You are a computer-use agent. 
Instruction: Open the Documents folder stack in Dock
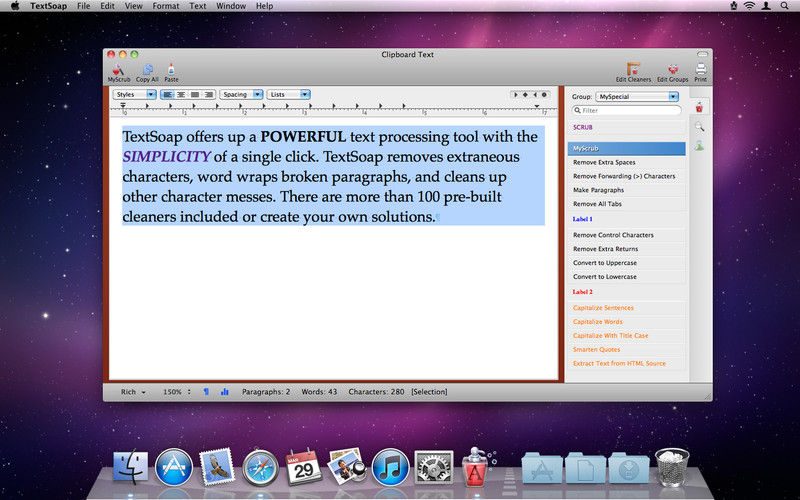tap(585, 467)
